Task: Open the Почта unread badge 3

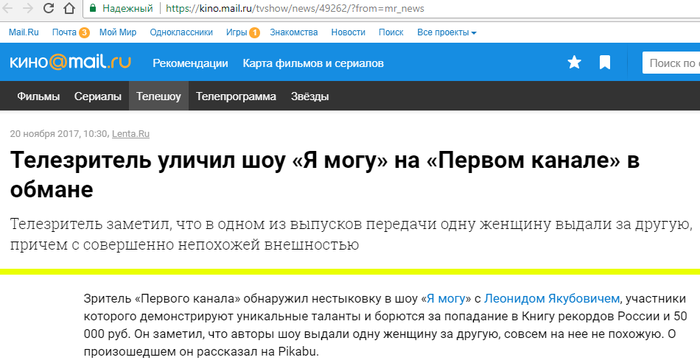Action: coord(84,33)
